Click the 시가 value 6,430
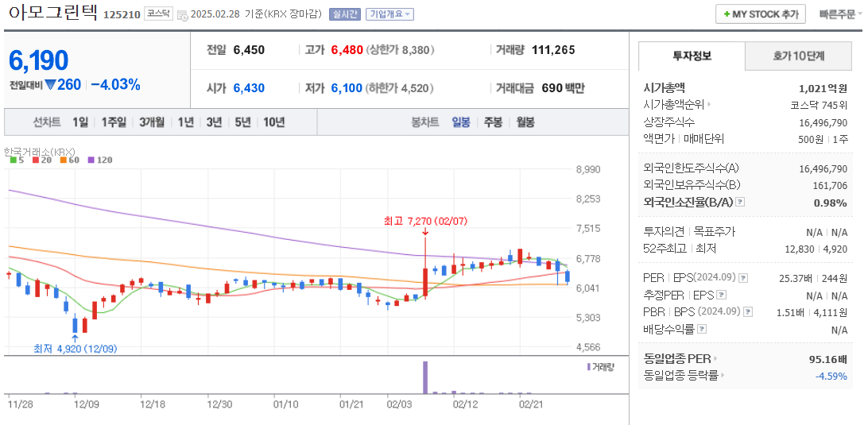 click(249, 88)
